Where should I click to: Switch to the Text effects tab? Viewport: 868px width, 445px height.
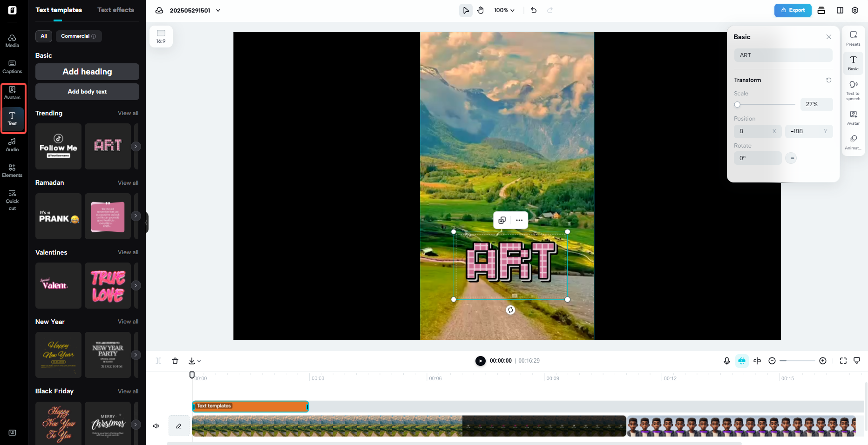[x=115, y=10]
